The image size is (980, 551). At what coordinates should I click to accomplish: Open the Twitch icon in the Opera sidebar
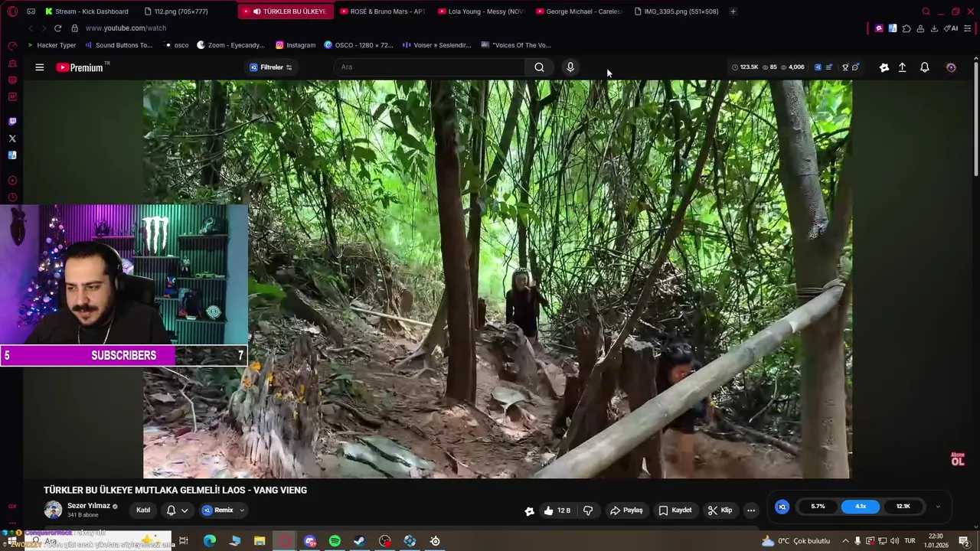click(12, 122)
